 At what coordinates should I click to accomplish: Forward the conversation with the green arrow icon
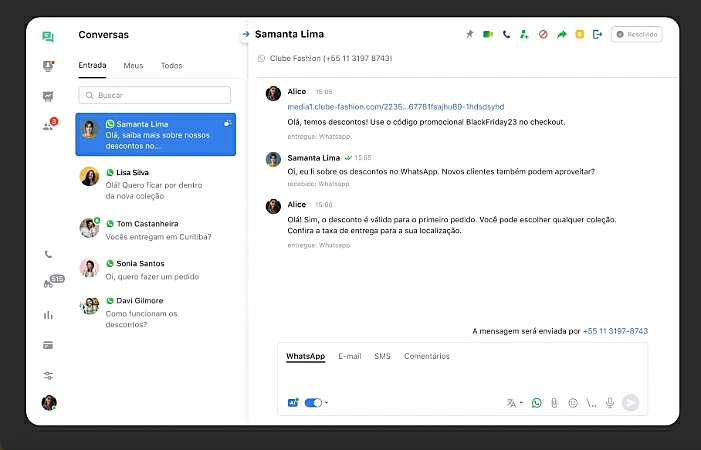(x=562, y=34)
